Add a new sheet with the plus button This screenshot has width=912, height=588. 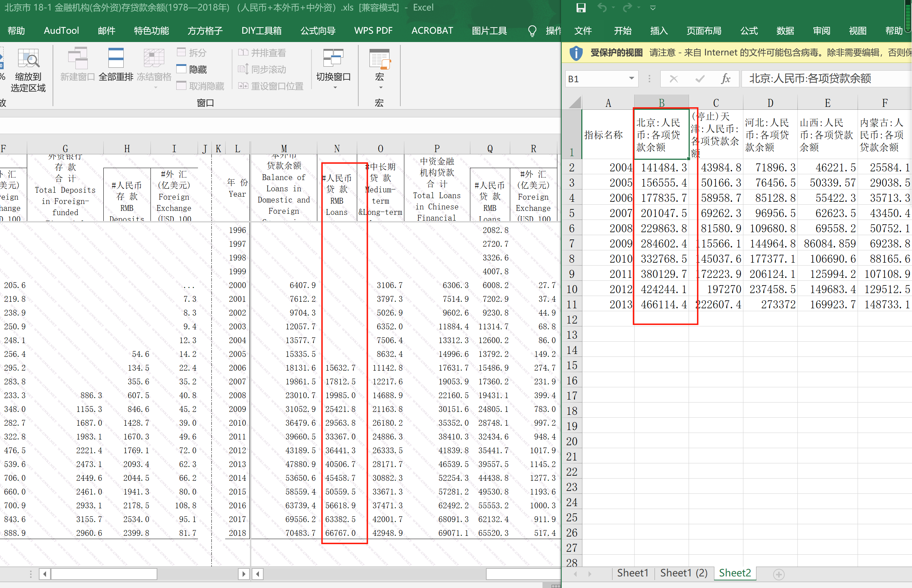tap(779, 574)
